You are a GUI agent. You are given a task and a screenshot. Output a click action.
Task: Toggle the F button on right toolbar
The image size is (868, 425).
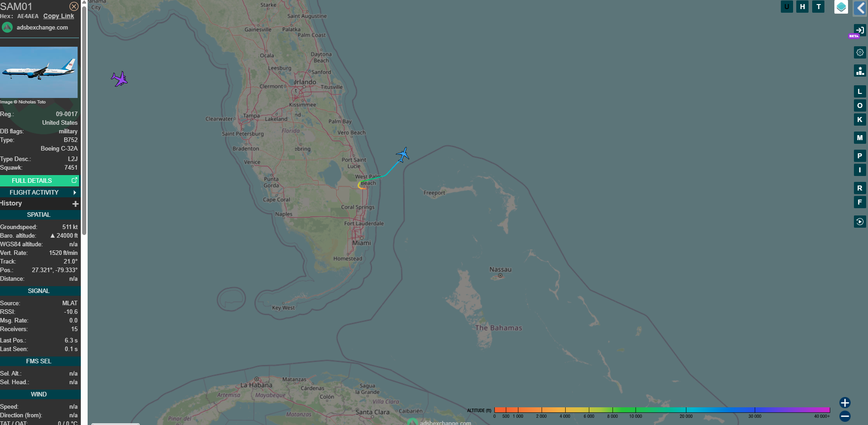coord(860,202)
